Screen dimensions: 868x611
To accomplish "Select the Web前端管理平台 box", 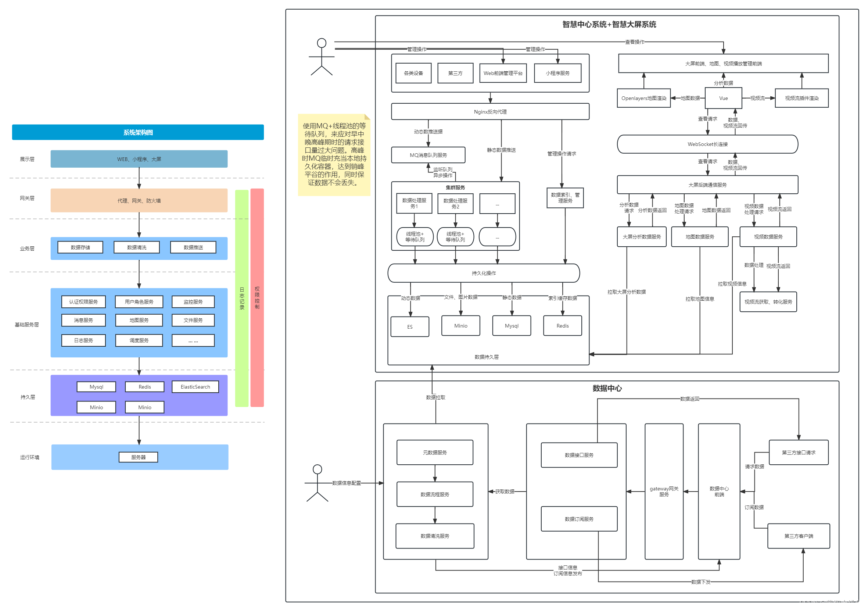I will 503,73.
